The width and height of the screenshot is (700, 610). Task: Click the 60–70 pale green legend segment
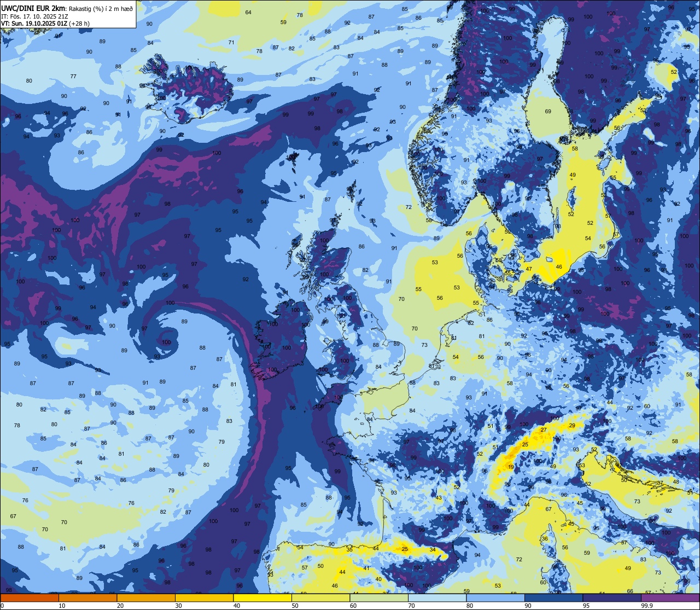point(379,597)
